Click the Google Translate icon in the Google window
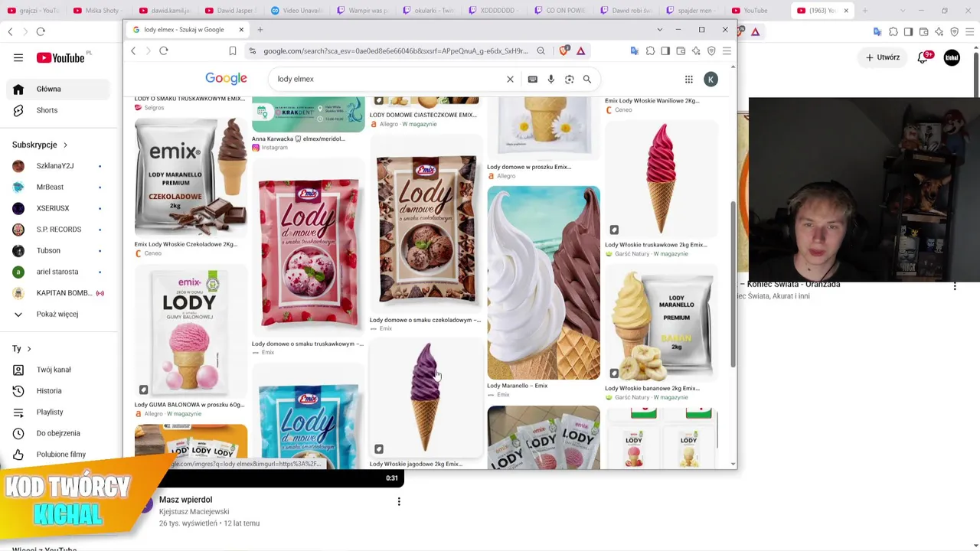 pos(635,51)
